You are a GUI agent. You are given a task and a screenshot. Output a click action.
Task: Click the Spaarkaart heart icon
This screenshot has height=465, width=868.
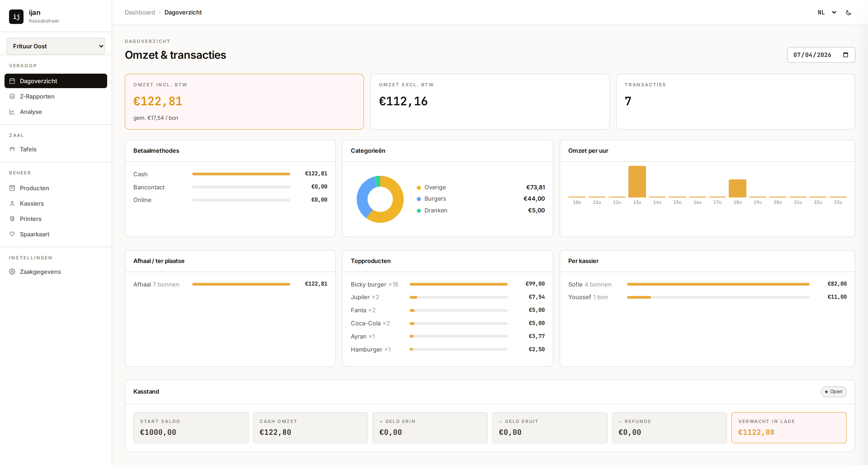12,235
